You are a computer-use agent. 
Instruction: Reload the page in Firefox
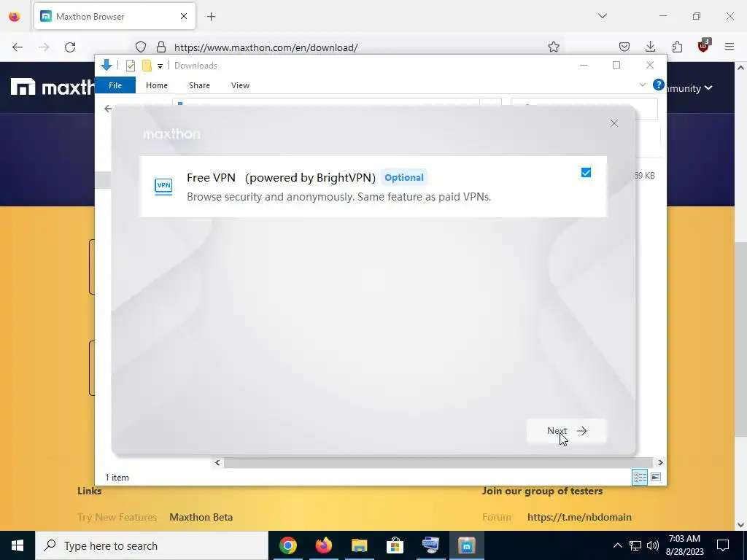click(x=70, y=47)
